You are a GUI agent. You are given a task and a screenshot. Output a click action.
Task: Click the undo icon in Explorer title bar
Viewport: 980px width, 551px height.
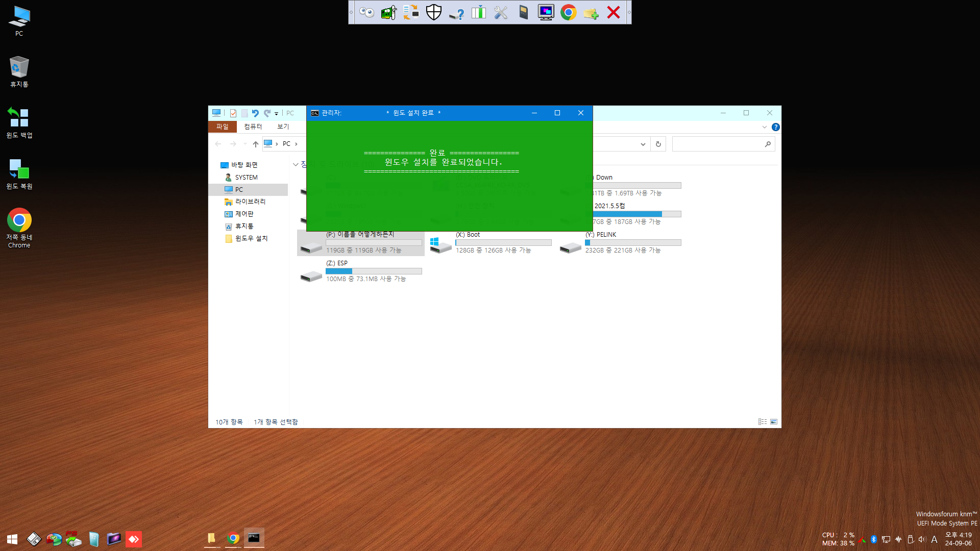pyautogui.click(x=255, y=113)
